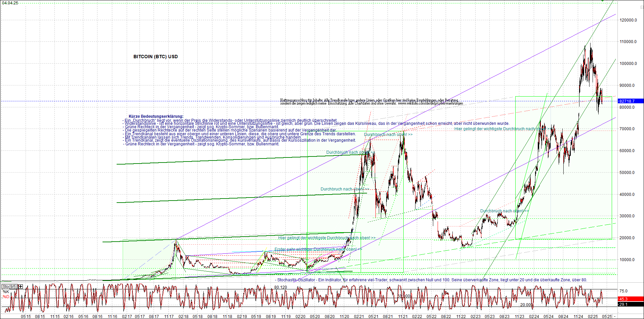Screen dimensions: 644x319
Task: Click the 20000.0 price axis label
Action: point(627,238)
